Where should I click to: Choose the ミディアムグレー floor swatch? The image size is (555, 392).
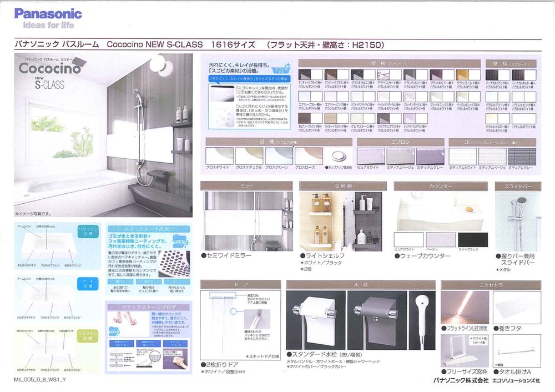tap(522, 156)
